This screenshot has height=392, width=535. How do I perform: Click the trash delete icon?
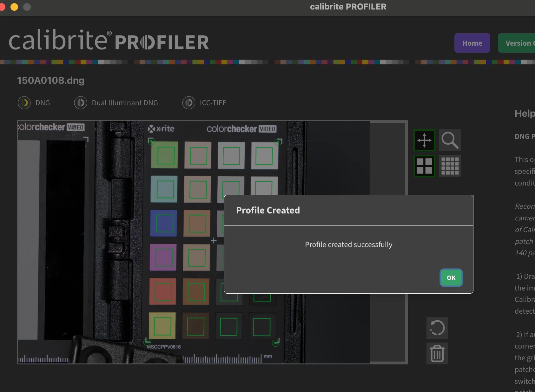(x=437, y=353)
